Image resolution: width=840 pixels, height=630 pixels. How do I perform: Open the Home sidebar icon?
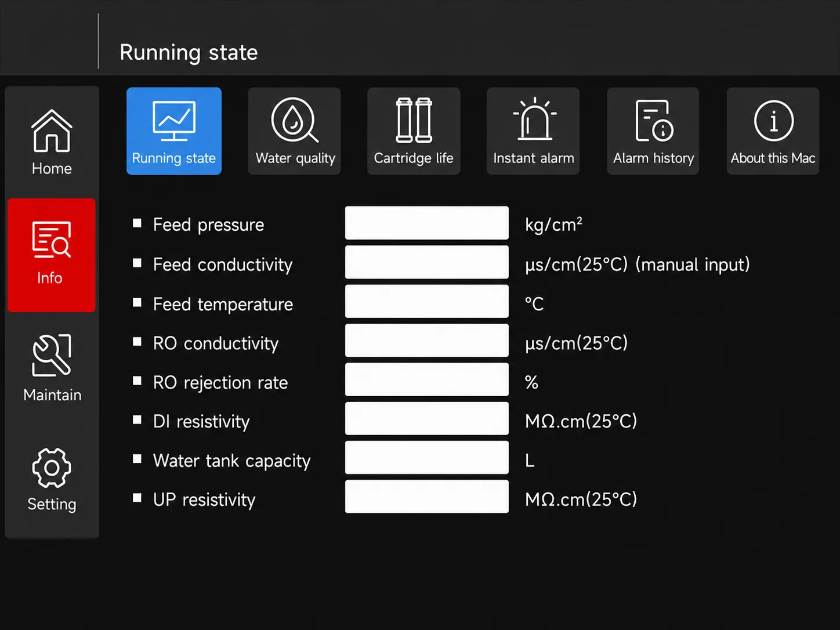[52, 131]
